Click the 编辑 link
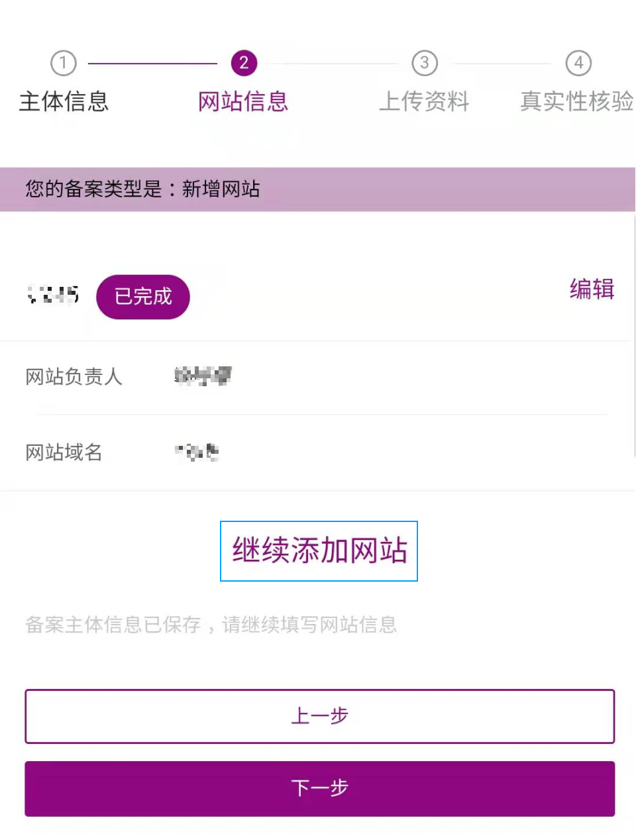Viewport: 636px width, 840px height. (592, 289)
